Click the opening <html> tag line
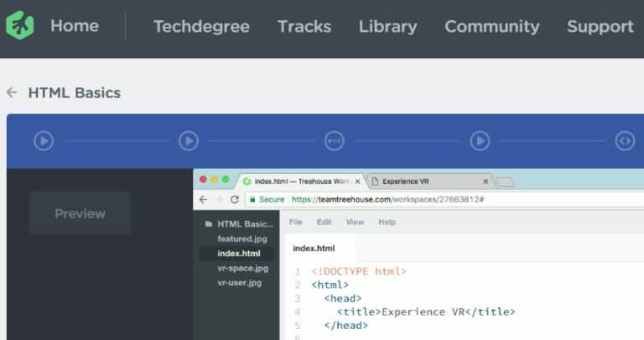 point(330,285)
